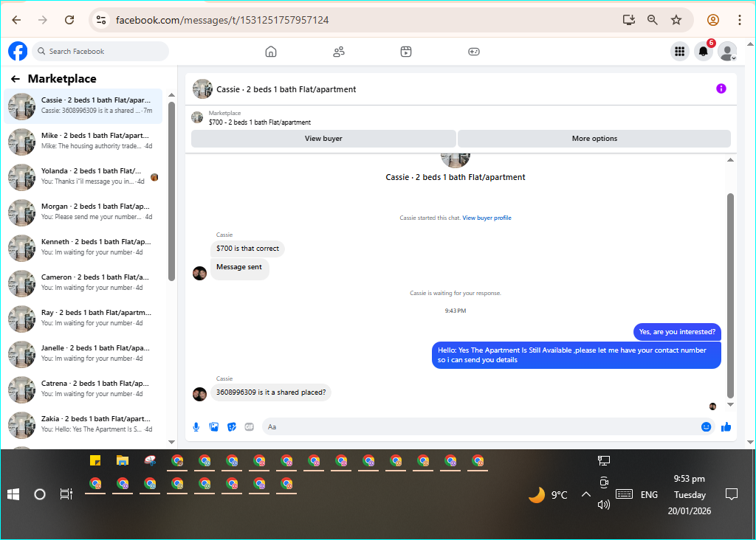The height and width of the screenshot is (540, 756).
Task: Open Yolanda's conversation in the list
Action: click(83, 177)
